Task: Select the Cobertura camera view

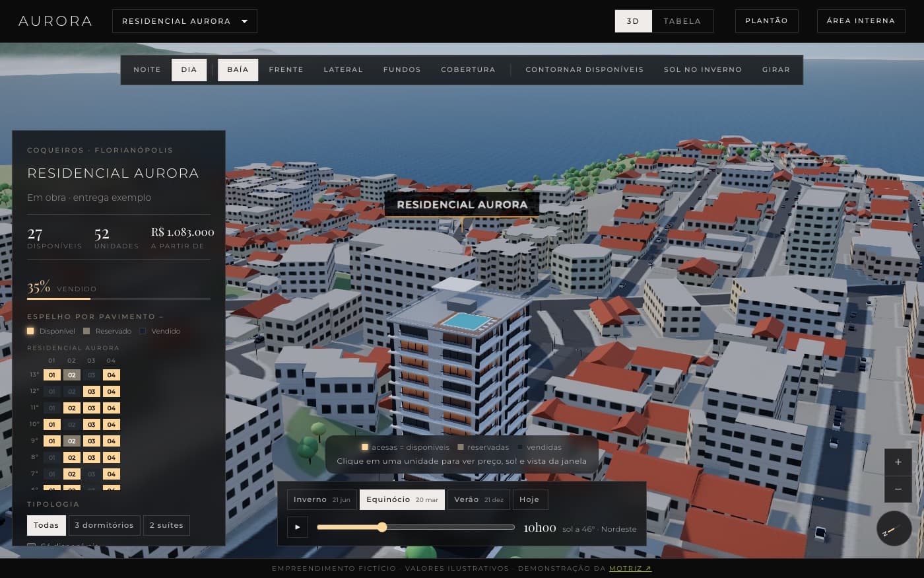Action: 468,69
